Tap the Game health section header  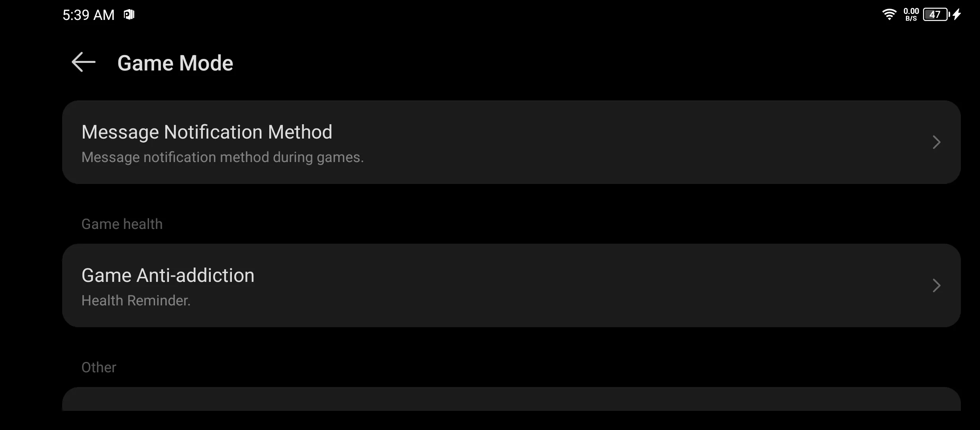point(122,224)
